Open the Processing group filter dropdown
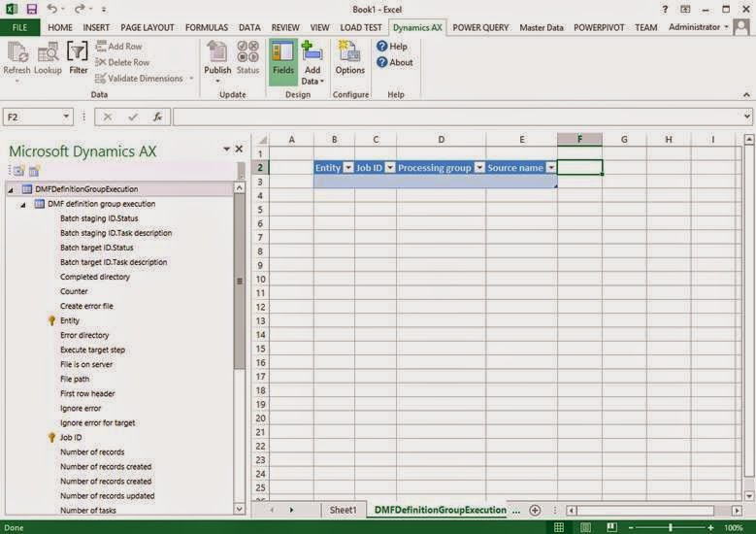 pos(479,167)
